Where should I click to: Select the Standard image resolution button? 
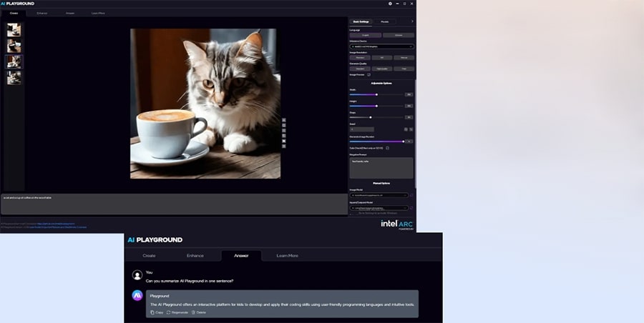[x=359, y=57]
